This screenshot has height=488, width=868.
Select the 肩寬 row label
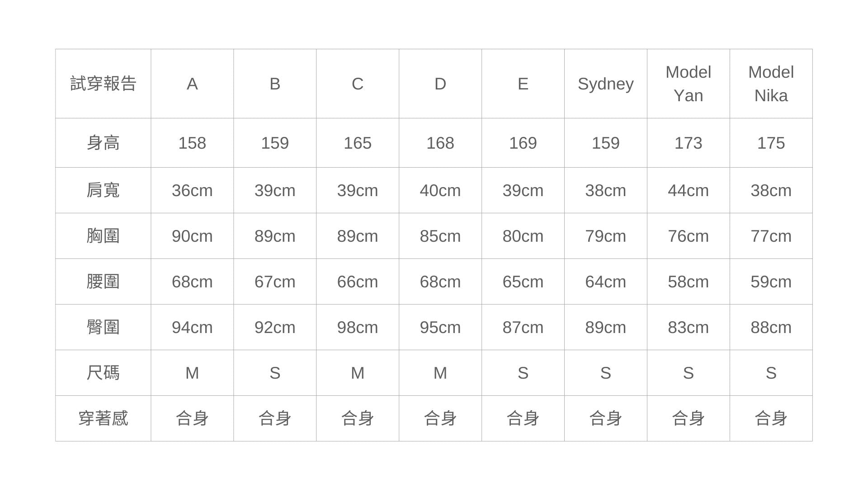103,190
